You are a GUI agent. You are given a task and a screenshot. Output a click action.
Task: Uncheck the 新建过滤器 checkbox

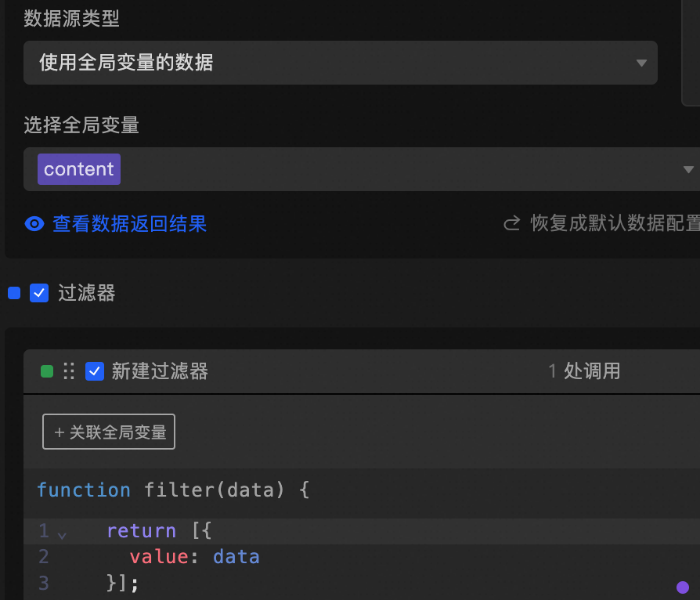[95, 371]
